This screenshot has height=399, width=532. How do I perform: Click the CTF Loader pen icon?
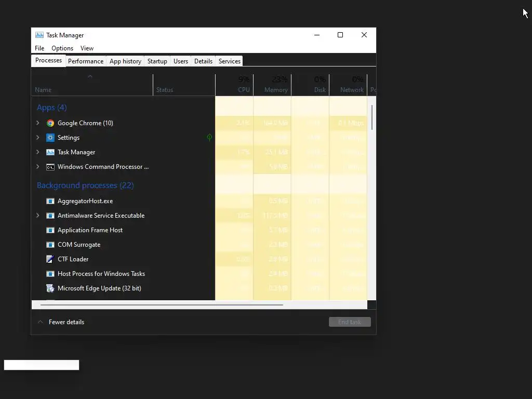pyautogui.click(x=50, y=259)
